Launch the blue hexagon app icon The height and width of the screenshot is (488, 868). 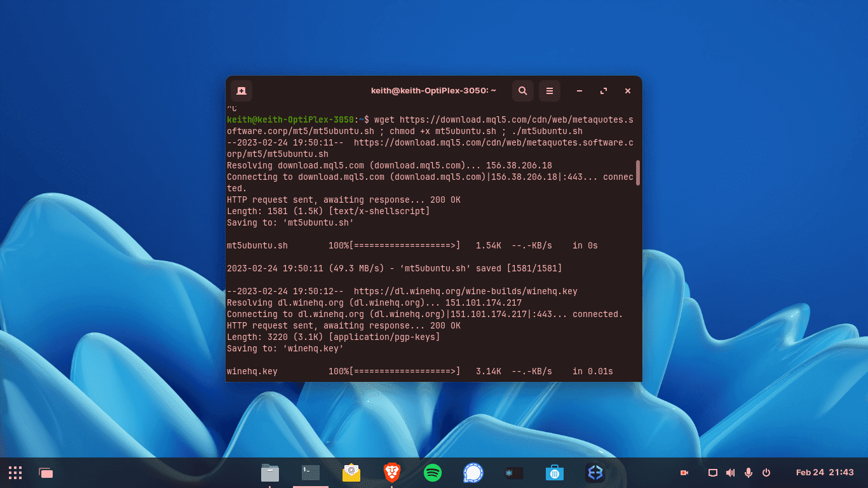[x=595, y=473]
